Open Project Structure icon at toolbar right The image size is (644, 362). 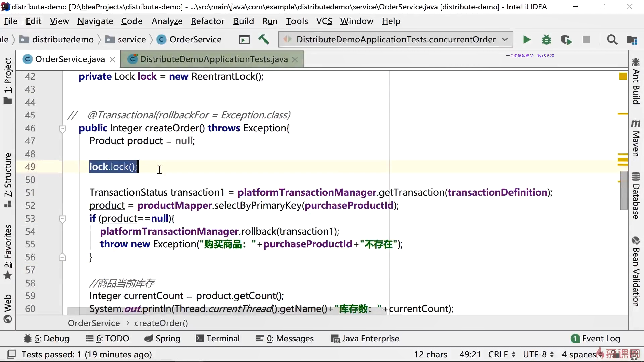tap(632, 40)
